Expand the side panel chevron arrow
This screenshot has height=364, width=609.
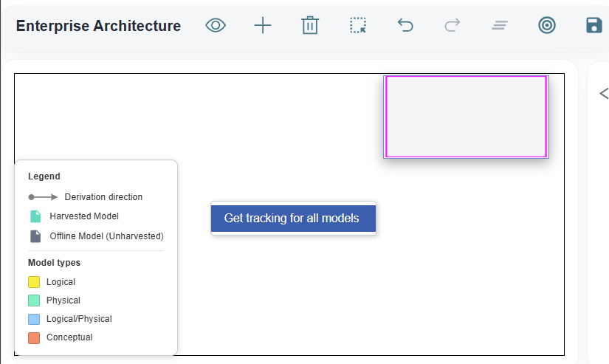click(x=604, y=93)
